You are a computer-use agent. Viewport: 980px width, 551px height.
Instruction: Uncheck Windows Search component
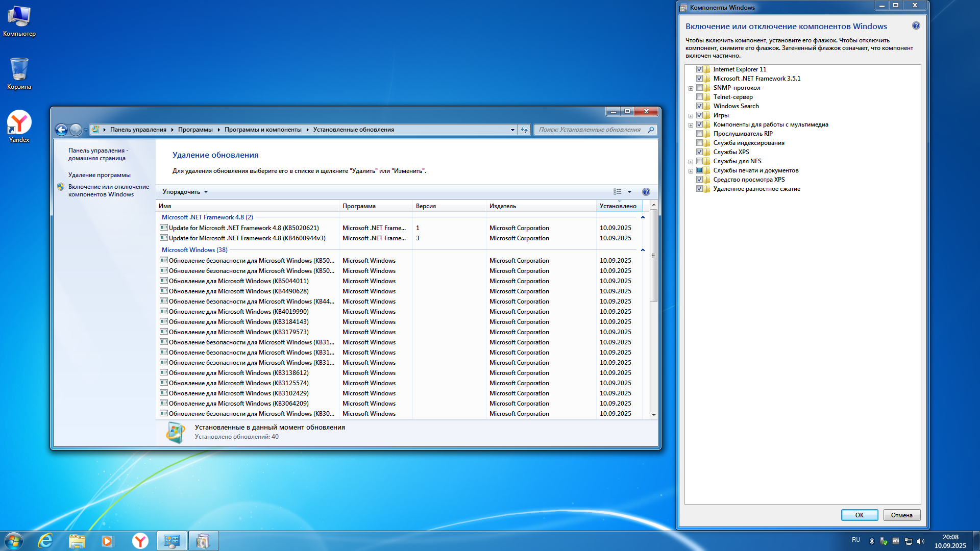700,106
